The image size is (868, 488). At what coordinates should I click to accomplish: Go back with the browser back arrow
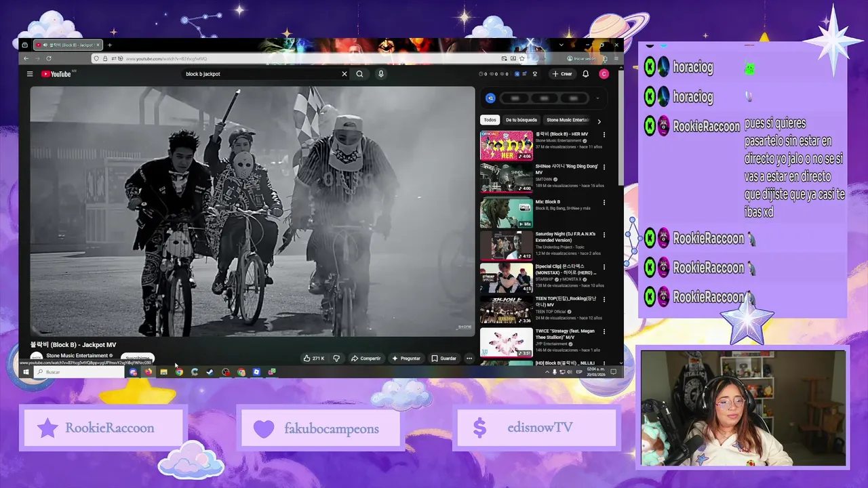pos(28,59)
